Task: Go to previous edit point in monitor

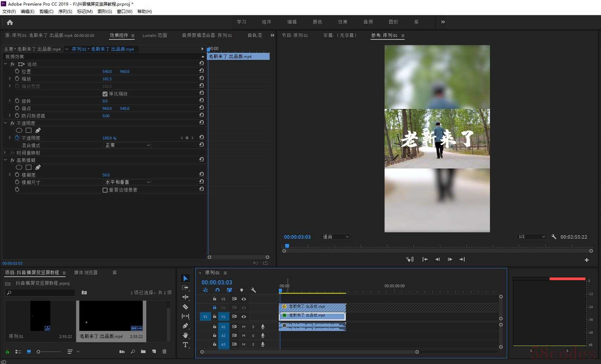Action: 425,259
